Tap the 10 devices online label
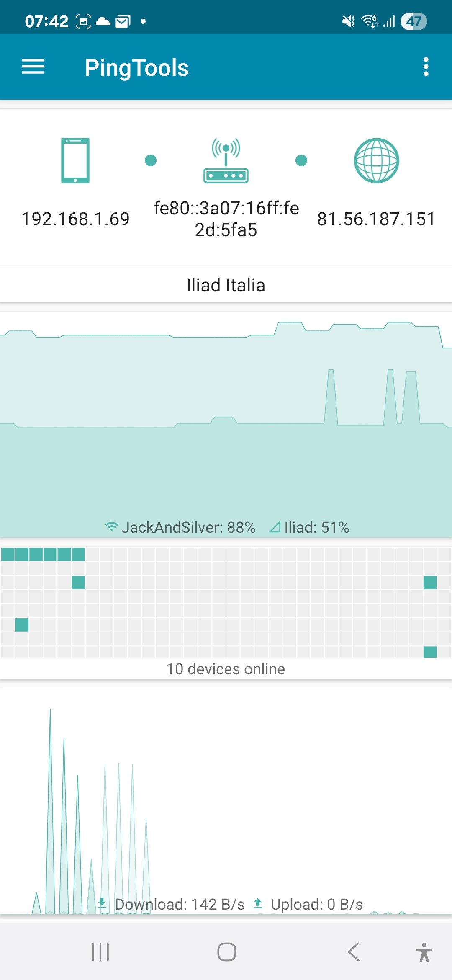The image size is (452, 980). click(x=226, y=669)
